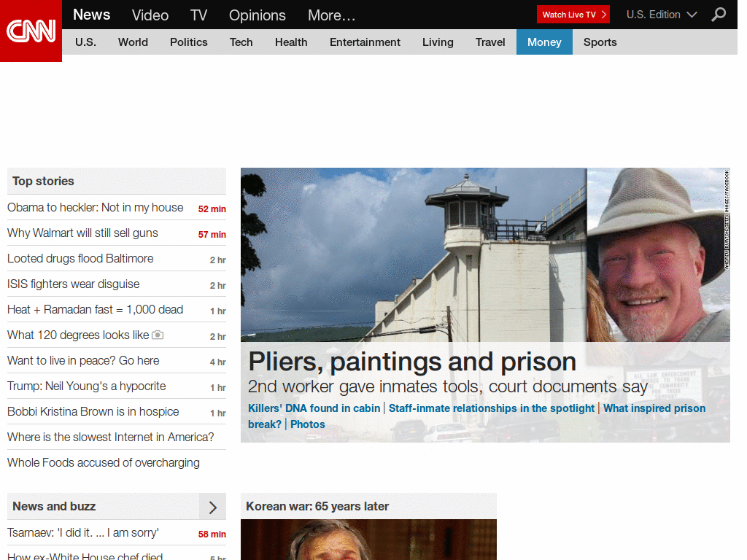
Task: Select the Money tab
Action: coord(544,42)
